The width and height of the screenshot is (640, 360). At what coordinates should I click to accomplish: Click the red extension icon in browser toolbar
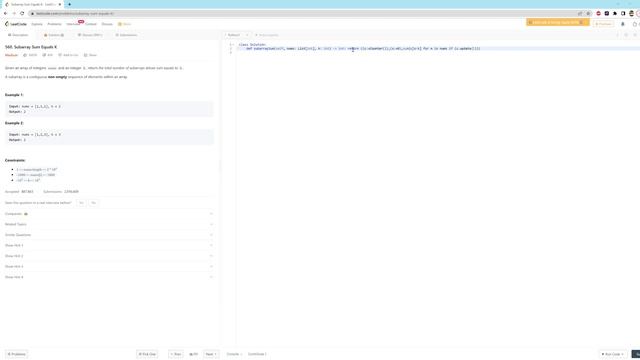(598, 13)
